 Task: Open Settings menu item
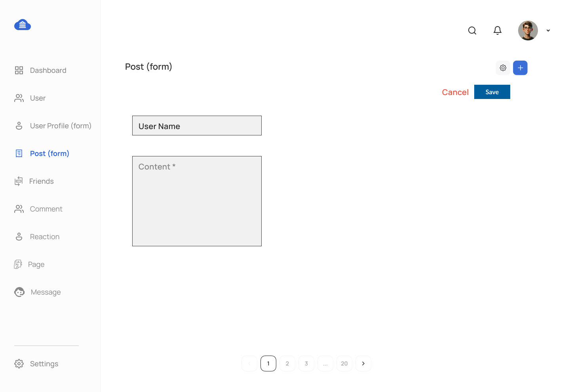click(x=44, y=364)
